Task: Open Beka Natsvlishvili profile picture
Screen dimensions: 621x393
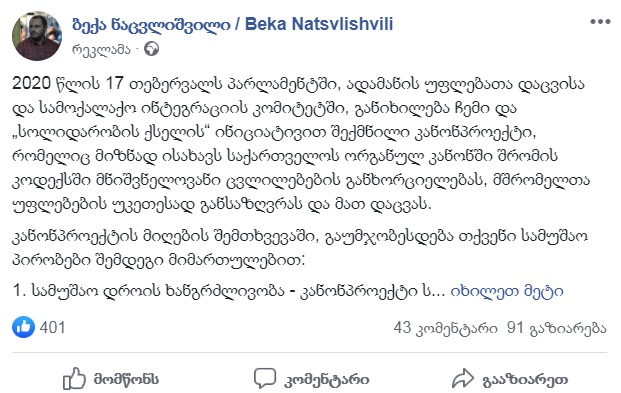Action: pos(37,36)
